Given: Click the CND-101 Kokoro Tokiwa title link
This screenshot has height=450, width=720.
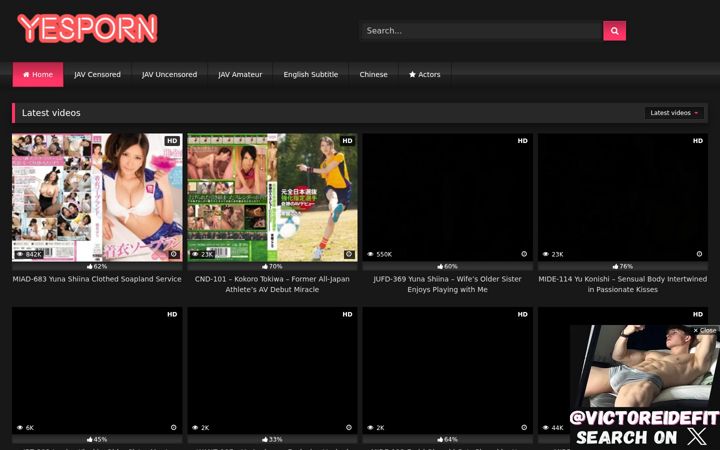Looking at the screenshot, I should click(272, 284).
